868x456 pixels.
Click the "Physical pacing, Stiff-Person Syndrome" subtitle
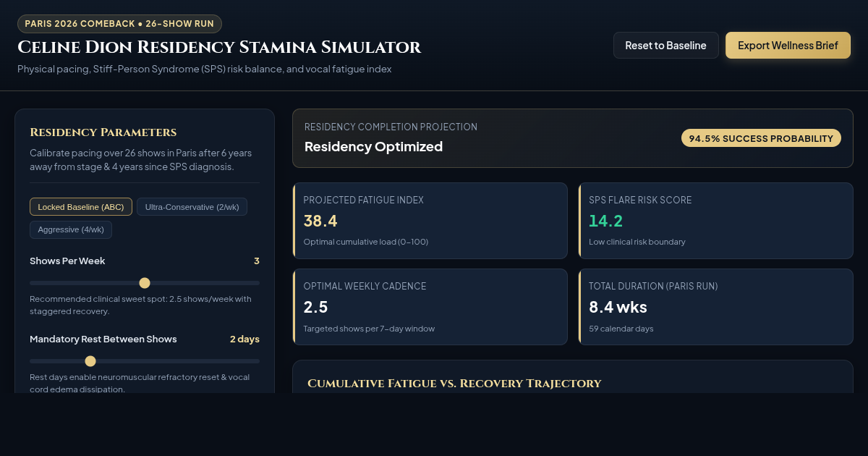pos(205,69)
